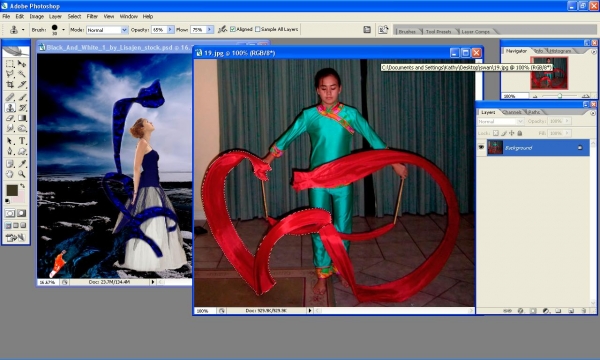Image resolution: width=600 pixels, height=360 pixels.
Task: Select the Dodge tool
Action: [x=22, y=128]
